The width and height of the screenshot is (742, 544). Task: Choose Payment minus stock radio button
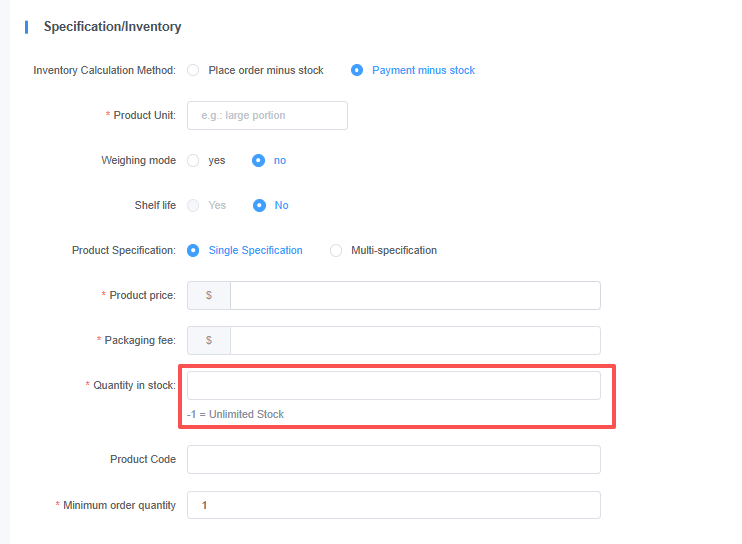(357, 71)
